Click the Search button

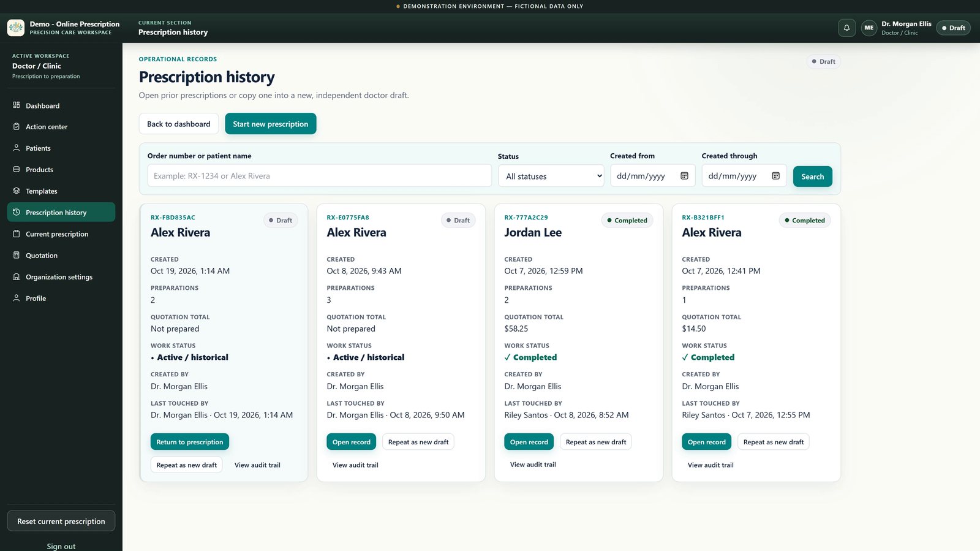(812, 177)
